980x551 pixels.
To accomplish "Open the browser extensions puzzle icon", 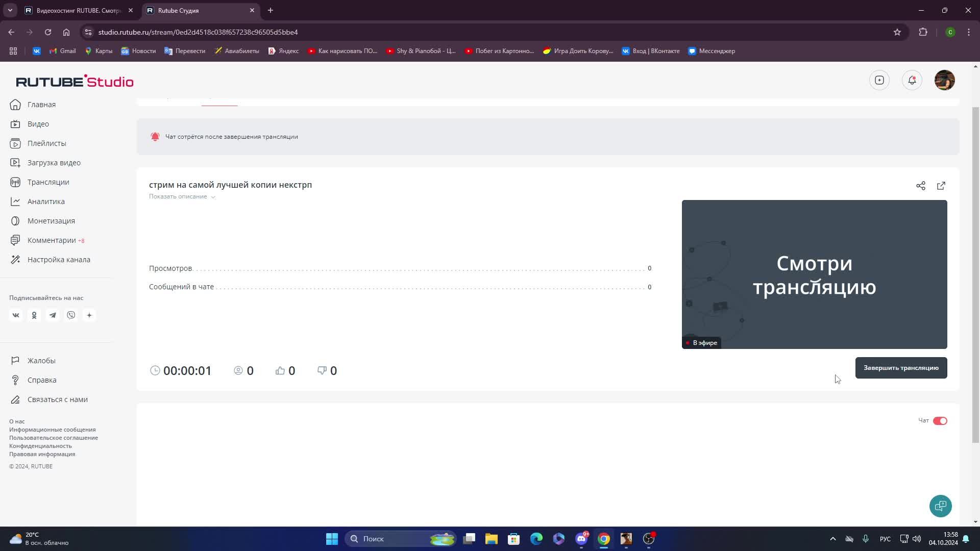I will [x=923, y=32].
